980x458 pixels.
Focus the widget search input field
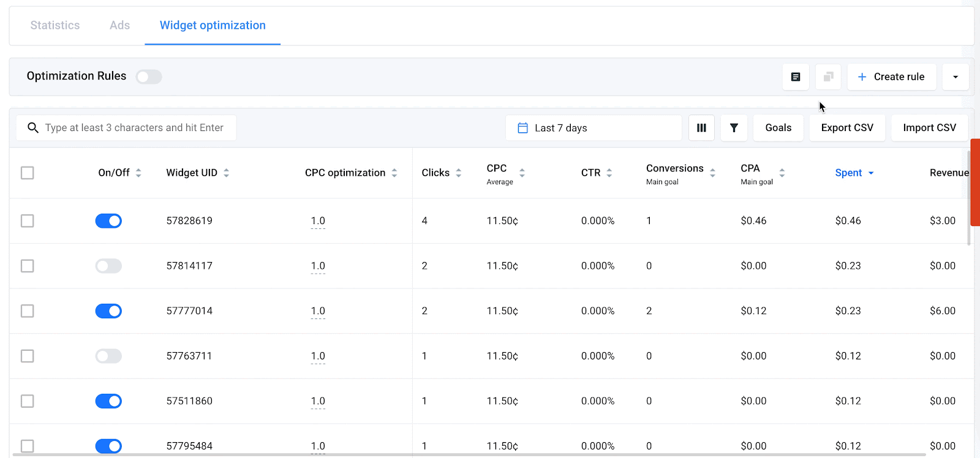135,128
